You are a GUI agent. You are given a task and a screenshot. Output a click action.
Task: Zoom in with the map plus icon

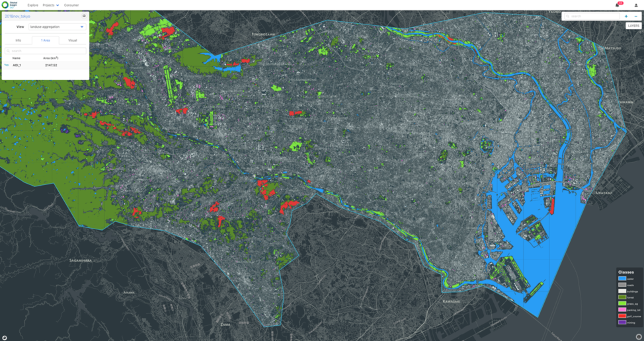[626, 16]
